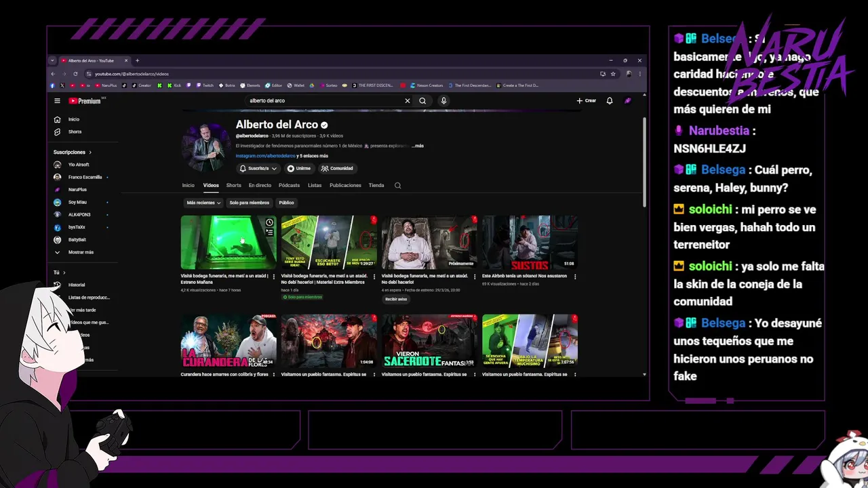Reload the page in Chrome
The height and width of the screenshot is (488, 868).
point(75,74)
